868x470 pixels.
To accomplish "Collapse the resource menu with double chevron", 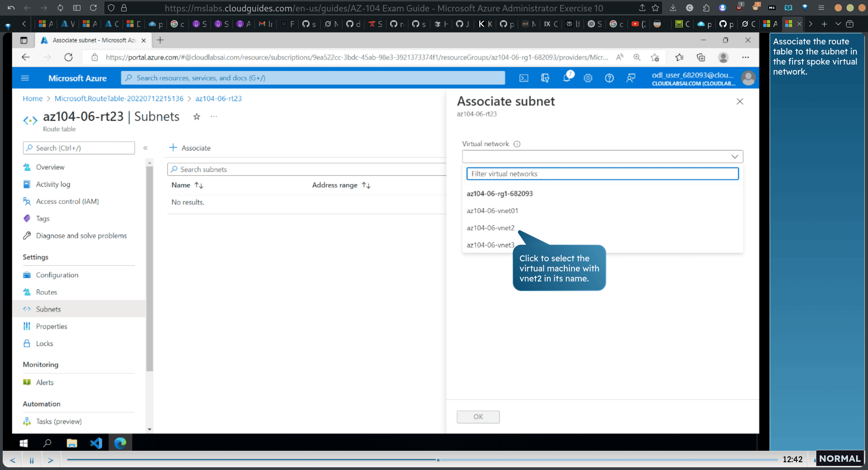I will (x=145, y=148).
